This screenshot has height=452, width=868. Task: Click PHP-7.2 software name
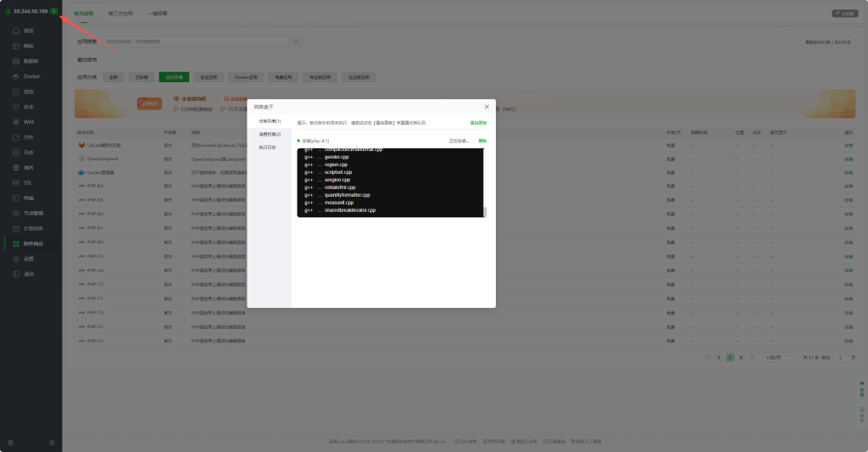point(95,285)
